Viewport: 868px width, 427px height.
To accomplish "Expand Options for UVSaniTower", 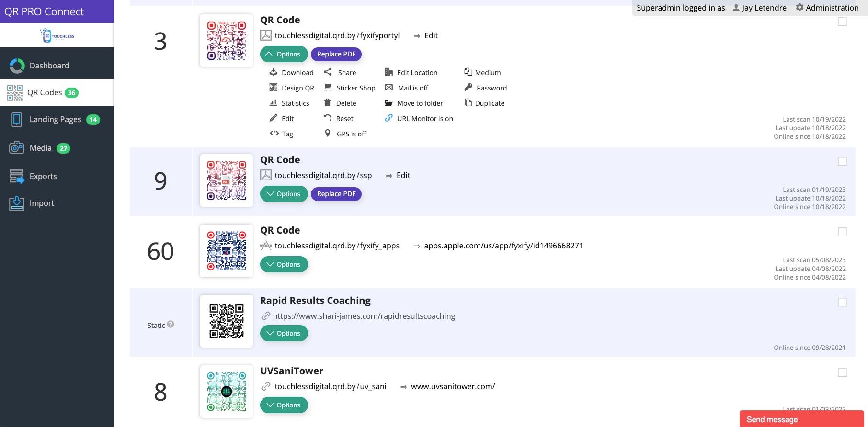I will [x=284, y=405].
